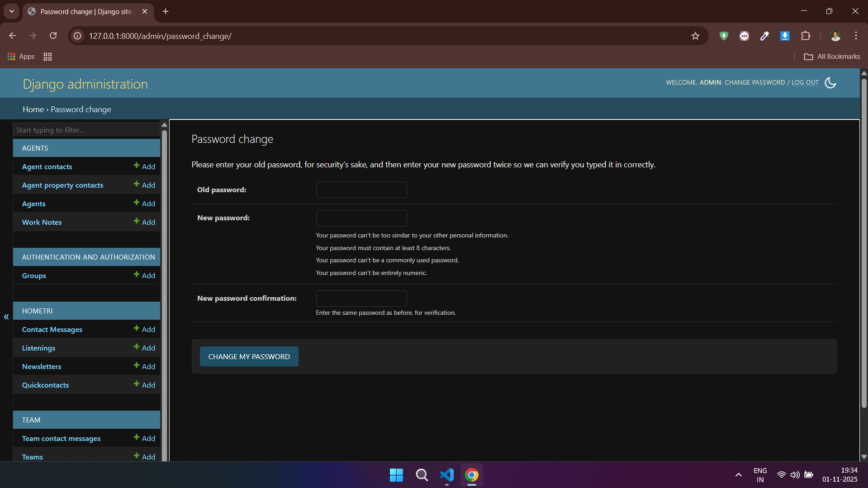Open the tab groups grid icon
Viewport: 868px width, 488px height.
tap(47, 57)
